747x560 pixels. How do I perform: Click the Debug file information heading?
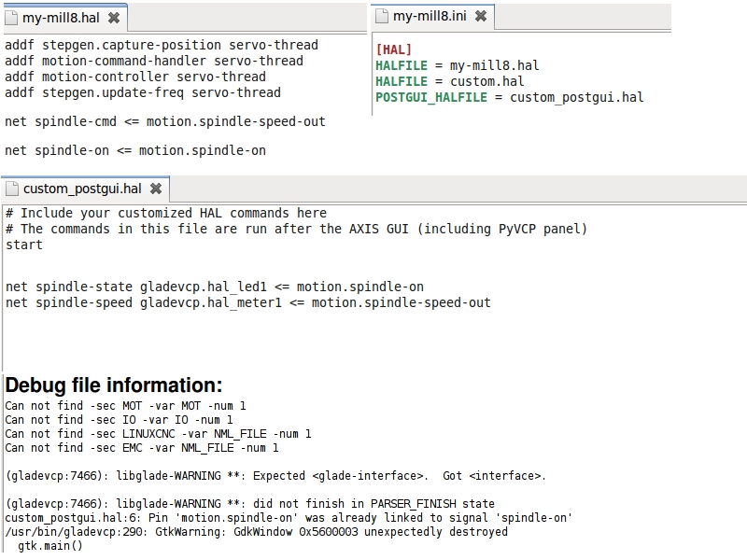[114, 385]
